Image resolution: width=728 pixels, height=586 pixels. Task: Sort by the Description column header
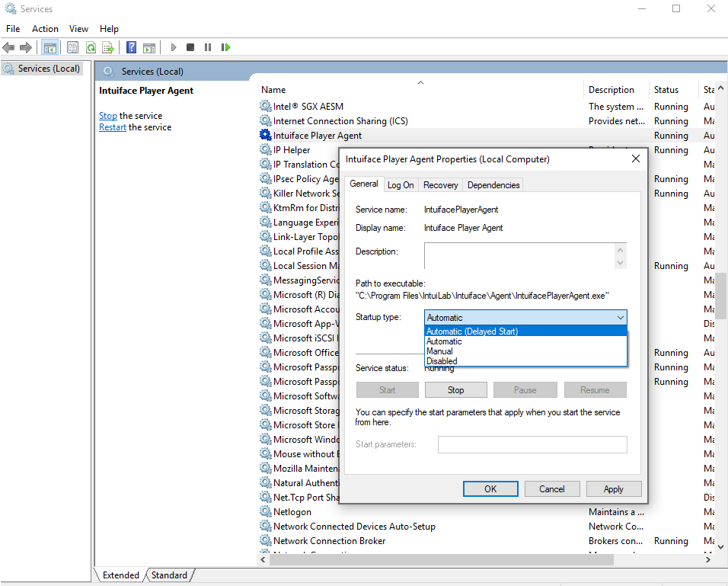pyautogui.click(x=615, y=90)
